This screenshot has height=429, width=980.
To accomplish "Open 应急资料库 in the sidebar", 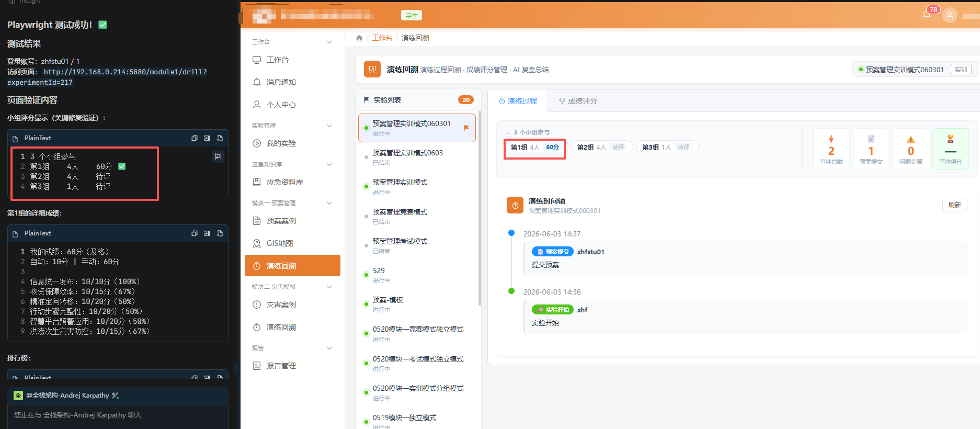I will (x=292, y=182).
